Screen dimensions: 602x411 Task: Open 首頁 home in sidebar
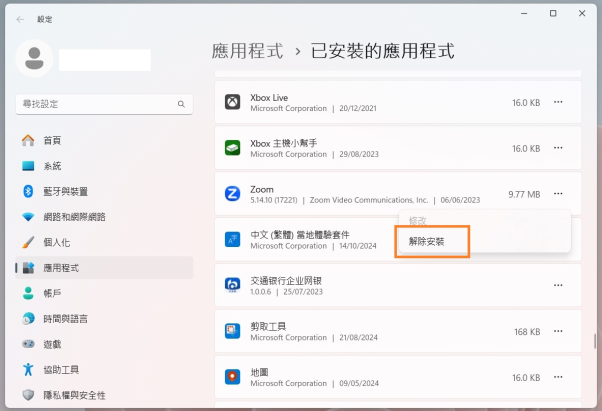click(104, 140)
